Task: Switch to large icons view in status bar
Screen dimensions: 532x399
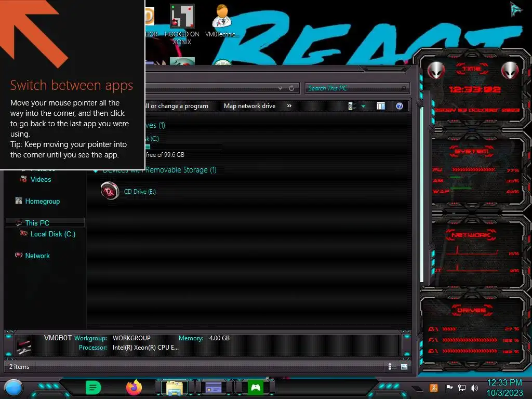Action: [x=404, y=366]
